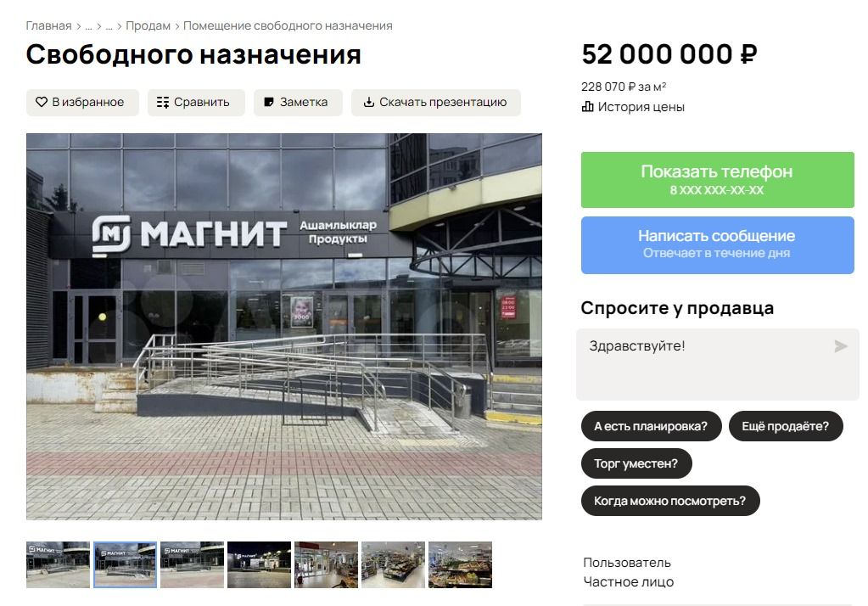Pick the 'Торг уместен?' quick reply
Screen dimensions: 868x606
pyautogui.click(x=636, y=463)
